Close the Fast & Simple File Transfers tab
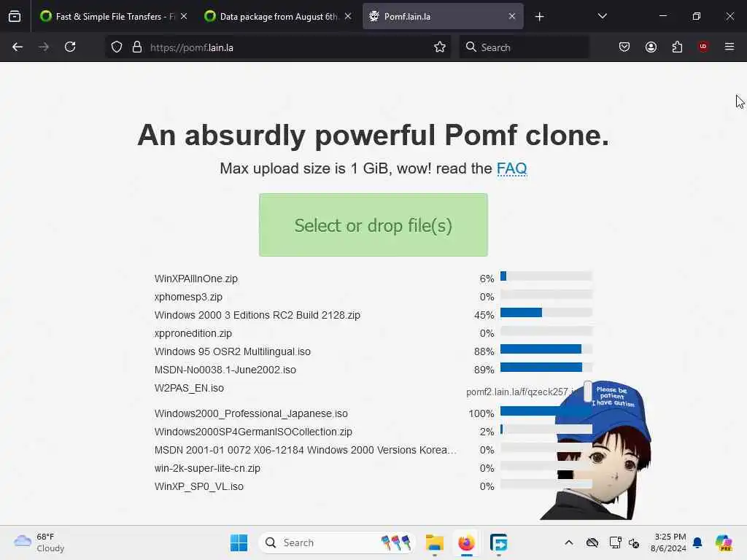The width and height of the screenshot is (747, 560). tap(184, 16)
